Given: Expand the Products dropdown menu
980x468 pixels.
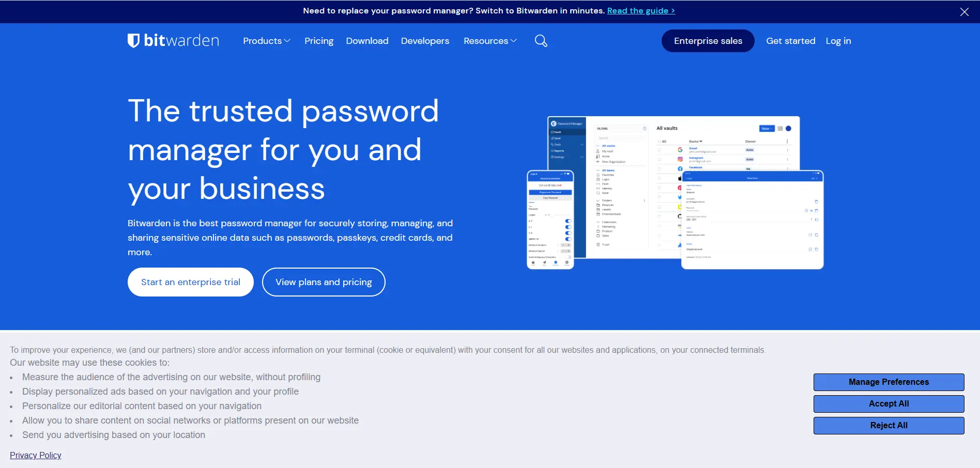Looking at the screenshot, I should click(267, 41).
